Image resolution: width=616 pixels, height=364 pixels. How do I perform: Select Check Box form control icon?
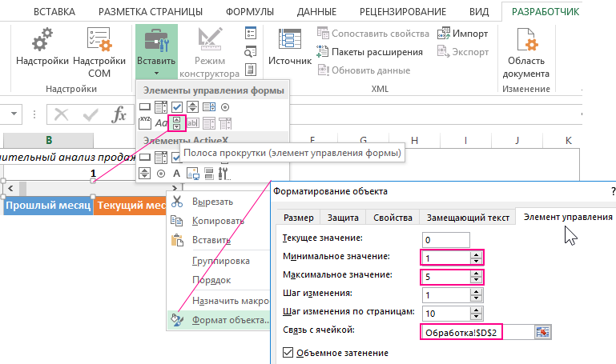tap(177, 106)
